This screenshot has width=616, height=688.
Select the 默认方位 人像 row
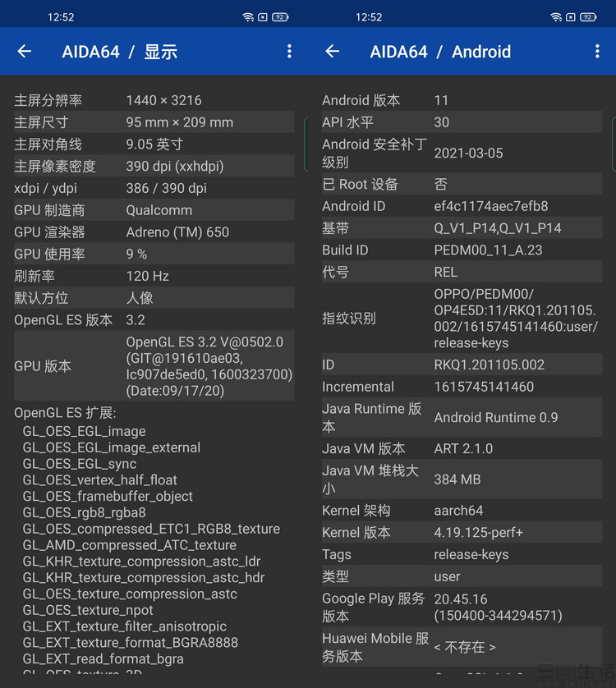pos(154,297)
